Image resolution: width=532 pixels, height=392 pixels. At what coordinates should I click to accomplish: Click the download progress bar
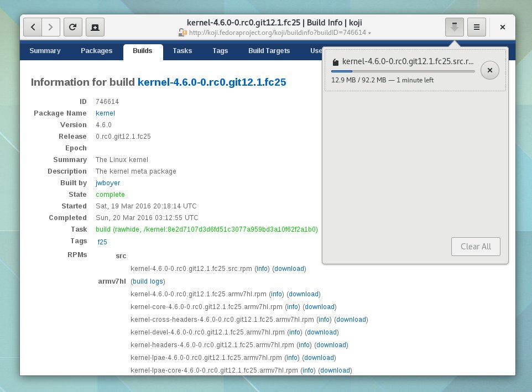(x=403, y=71)
